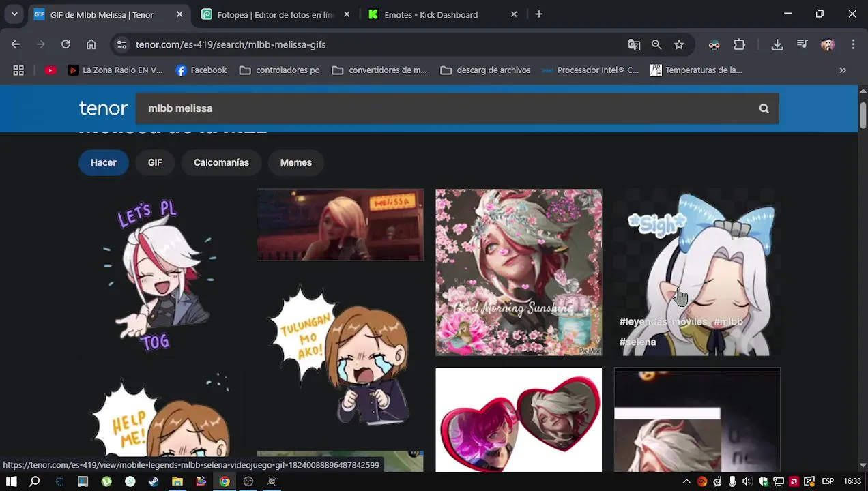Click the volume speaker tray icon

747,481
